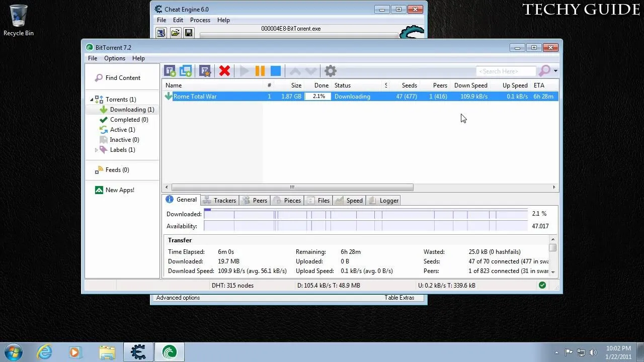Click Advanced options in Cheat Engine
Screen dimensions: 644x362
pyautogui.click(x=178, y=298)
